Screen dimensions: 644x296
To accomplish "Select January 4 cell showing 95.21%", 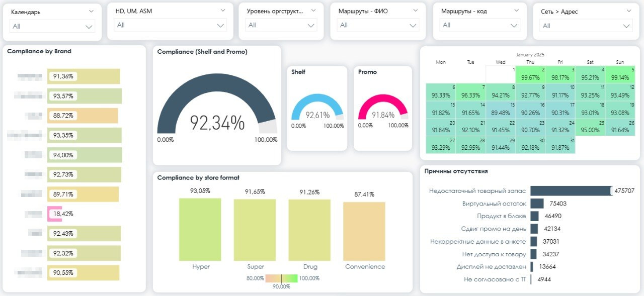I will (x=591, y=74).
